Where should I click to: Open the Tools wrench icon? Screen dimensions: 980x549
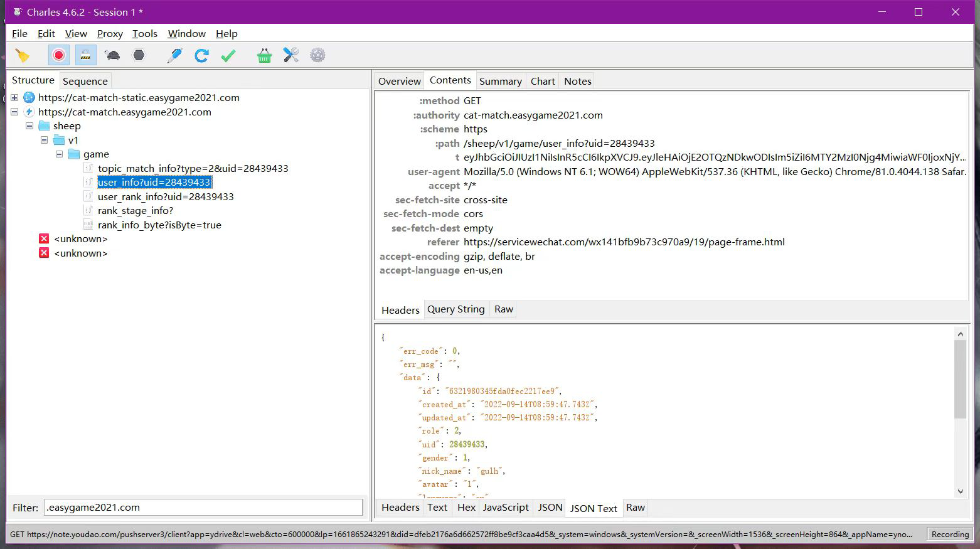[x=291, y=56]
